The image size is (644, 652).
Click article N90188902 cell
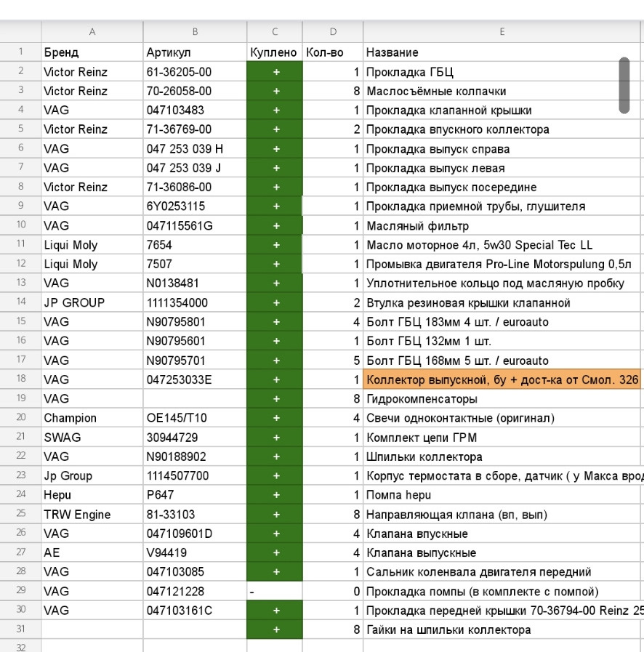coord(195,456)
